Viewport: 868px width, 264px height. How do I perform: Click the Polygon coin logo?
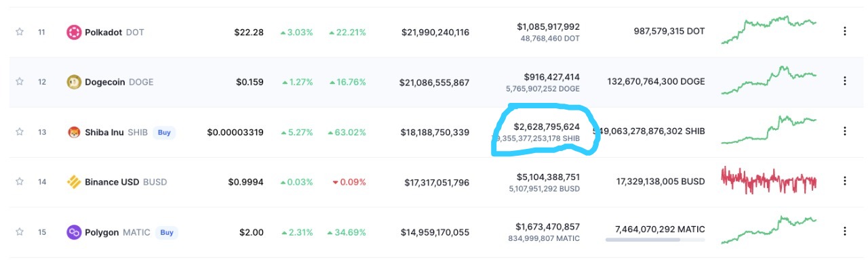(73, 232)
